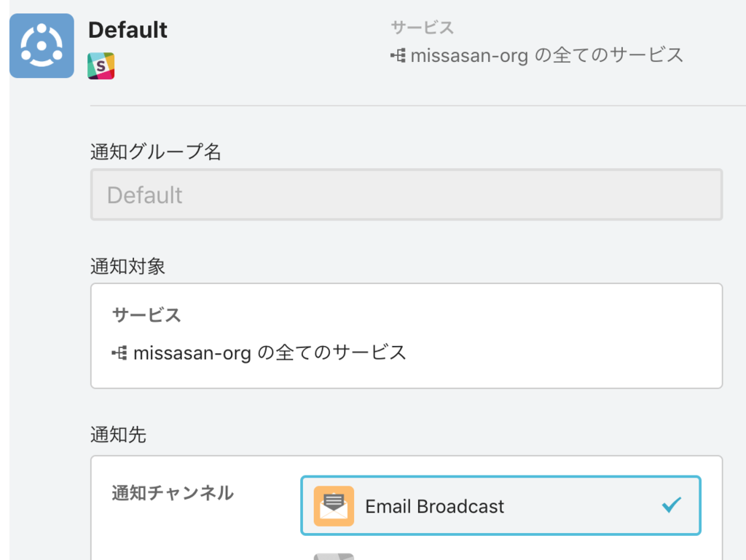Toggle the Email Broadcast checkmark
The width and height of the screenshot is (746, 560).
671,505
